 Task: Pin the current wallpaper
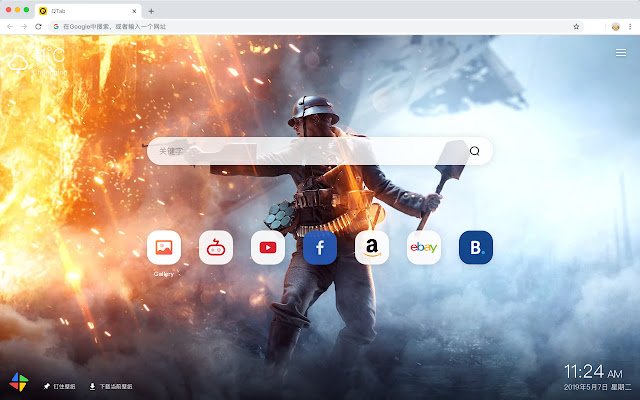point(60,386)
